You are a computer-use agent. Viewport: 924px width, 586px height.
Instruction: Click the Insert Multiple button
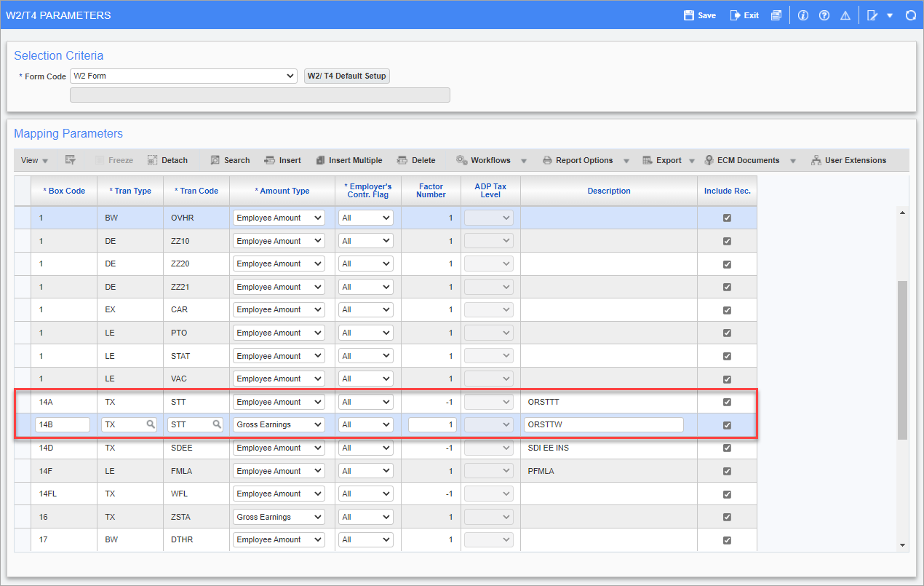(349, 160)
